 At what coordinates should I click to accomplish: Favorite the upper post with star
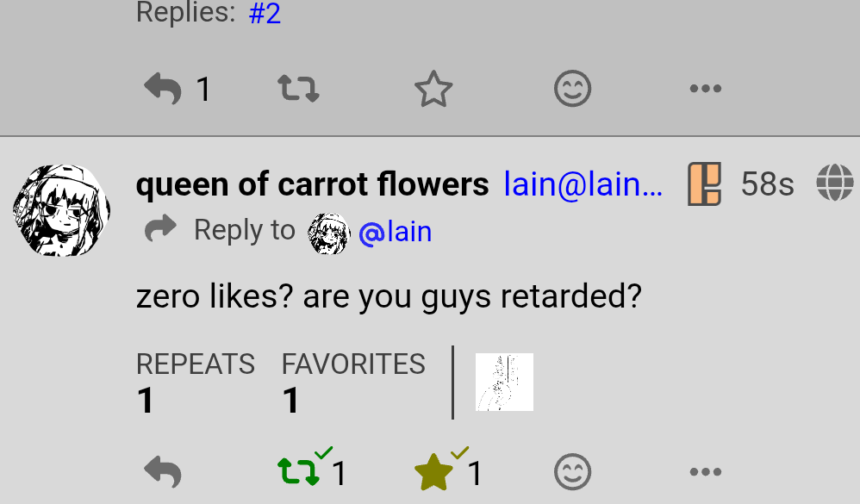click(433, 90)
